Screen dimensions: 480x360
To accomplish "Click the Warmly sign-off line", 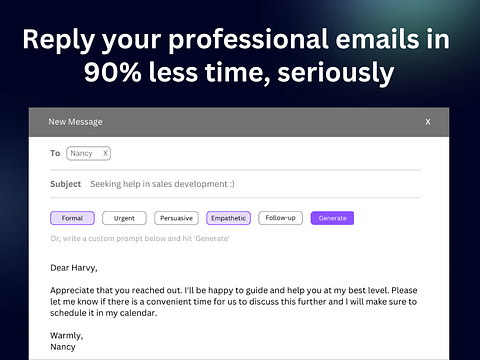I will [x=67, y=335].
